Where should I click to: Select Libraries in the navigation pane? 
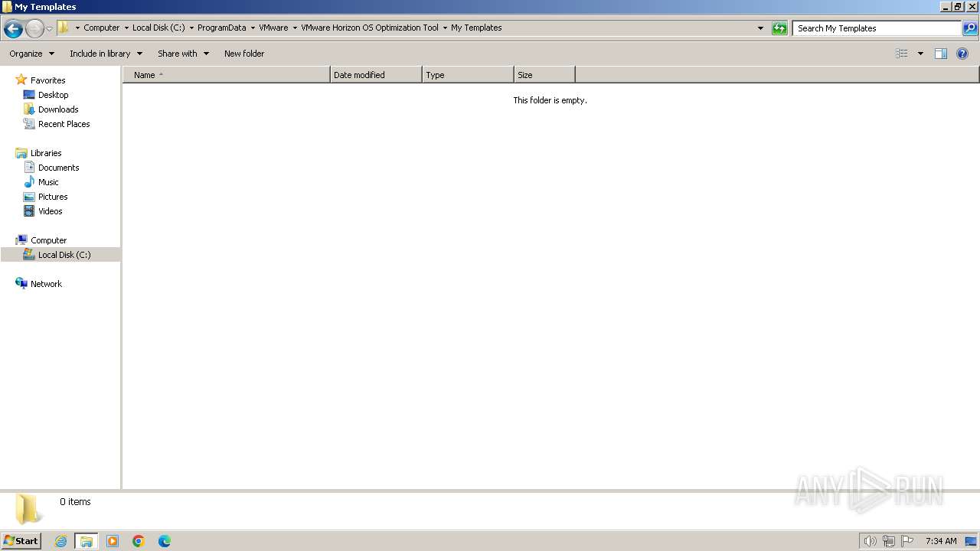[46, 153]
